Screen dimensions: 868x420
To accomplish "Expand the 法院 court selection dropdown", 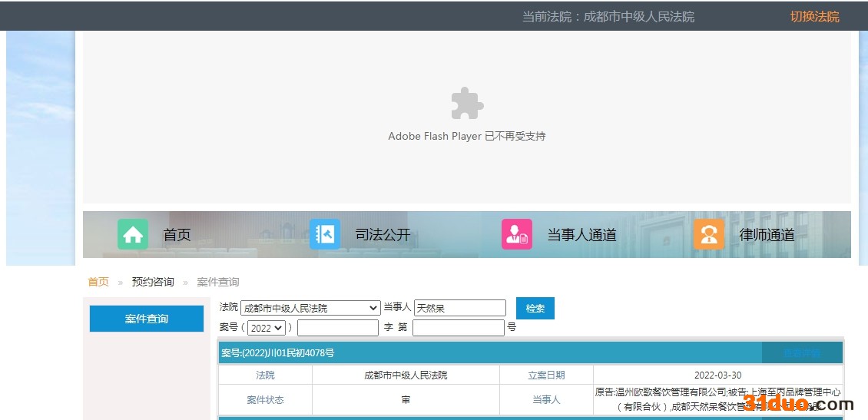I will [x=310, y=308].
